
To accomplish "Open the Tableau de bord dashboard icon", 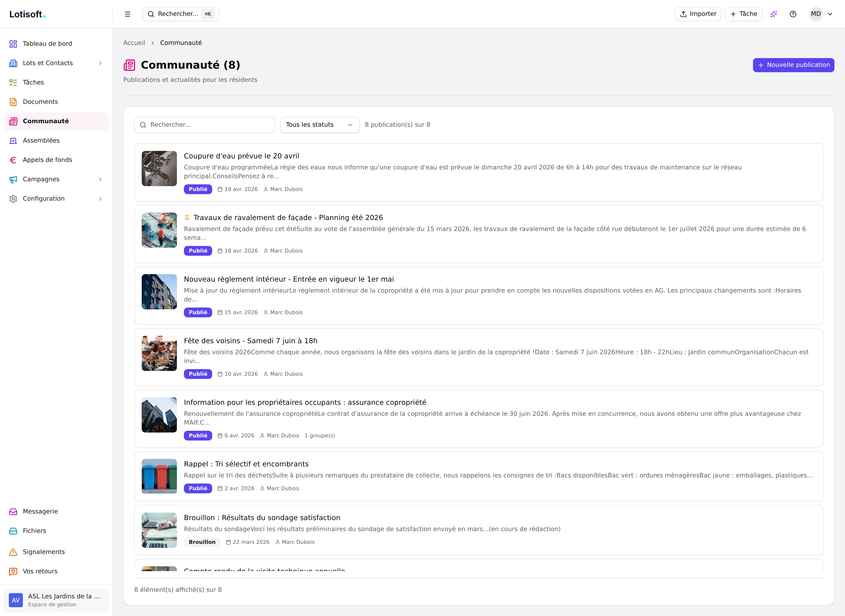I will pyautogui.click(x=13, y=44).
